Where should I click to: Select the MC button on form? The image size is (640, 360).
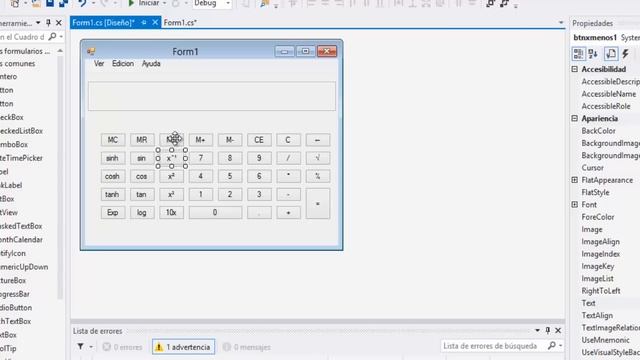(x=113, y=140)
